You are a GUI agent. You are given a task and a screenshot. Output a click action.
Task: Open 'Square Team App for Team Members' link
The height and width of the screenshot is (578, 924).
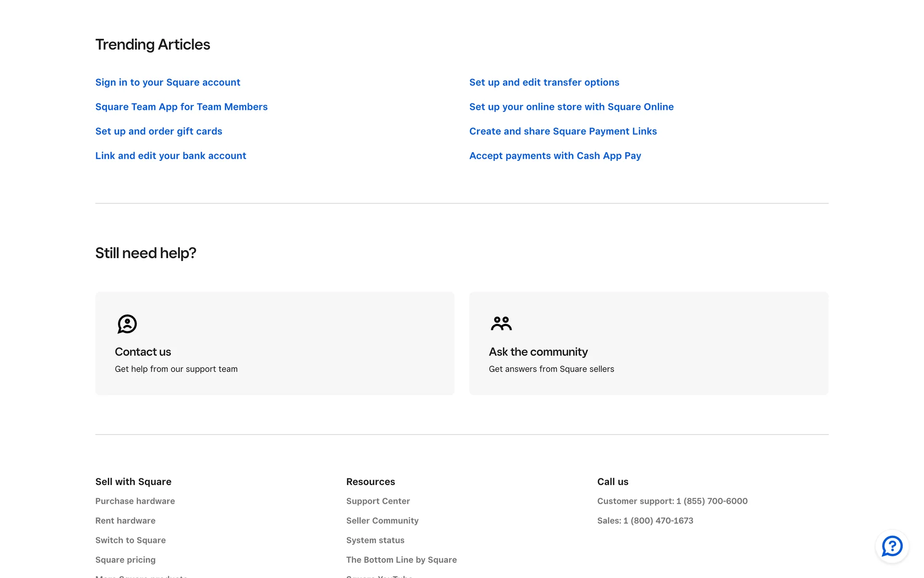point(181,107)
